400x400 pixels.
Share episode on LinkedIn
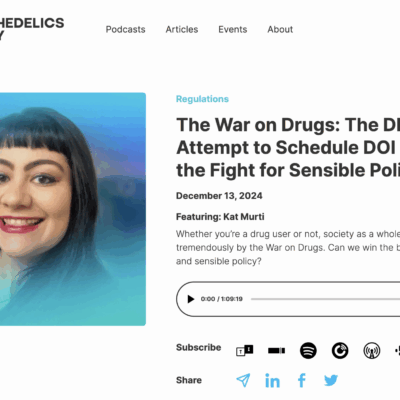[272, 380]
